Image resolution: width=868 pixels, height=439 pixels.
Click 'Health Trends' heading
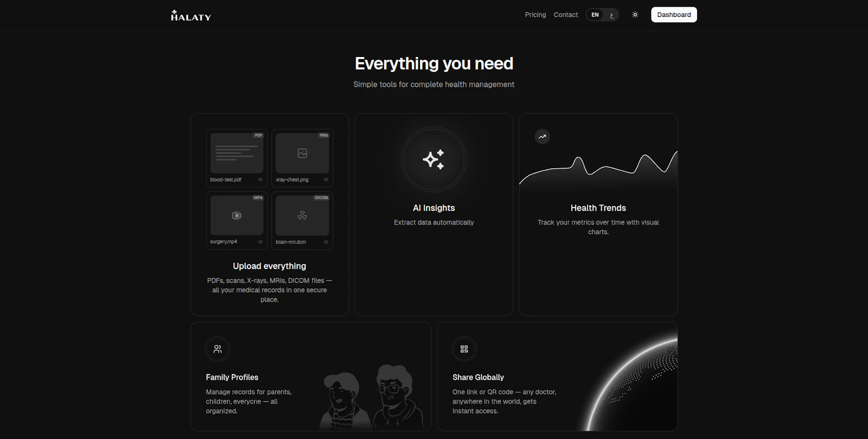coord(598,208)
